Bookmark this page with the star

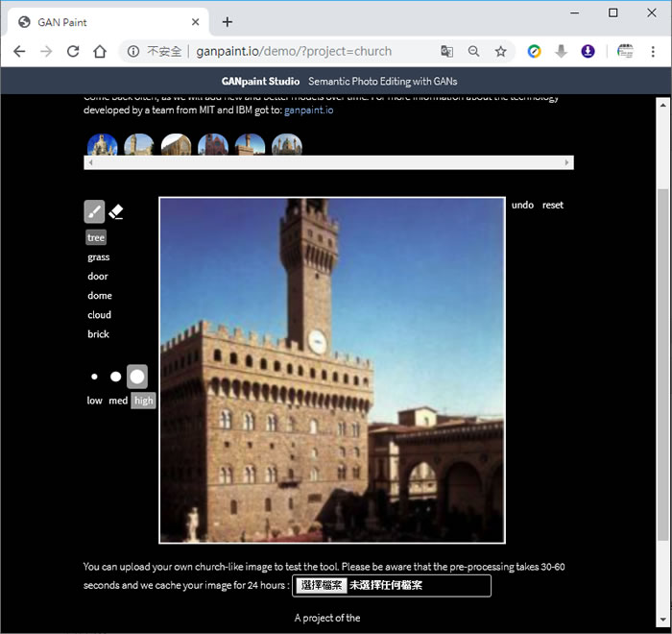pyautogui.click(x=500, y=52)
